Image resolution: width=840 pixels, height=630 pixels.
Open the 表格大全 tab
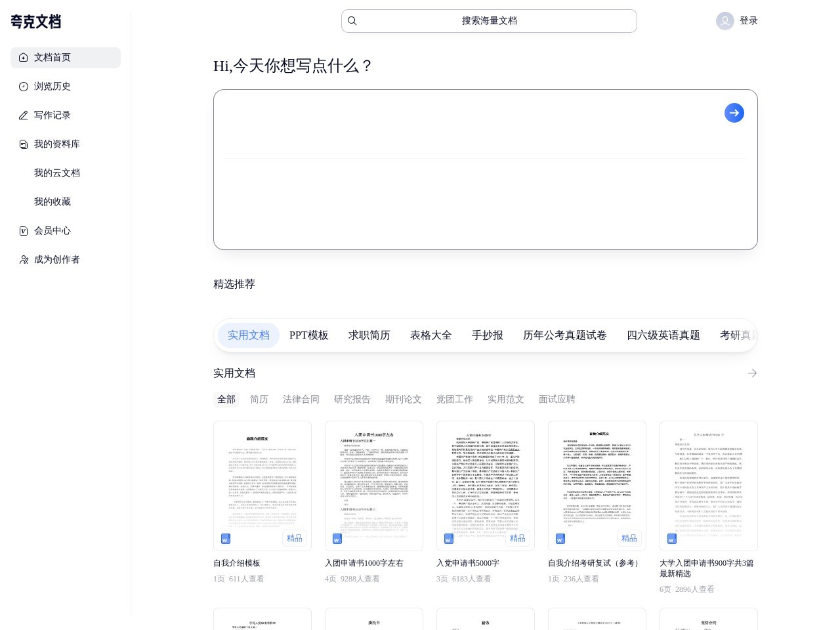pos(431,335)
